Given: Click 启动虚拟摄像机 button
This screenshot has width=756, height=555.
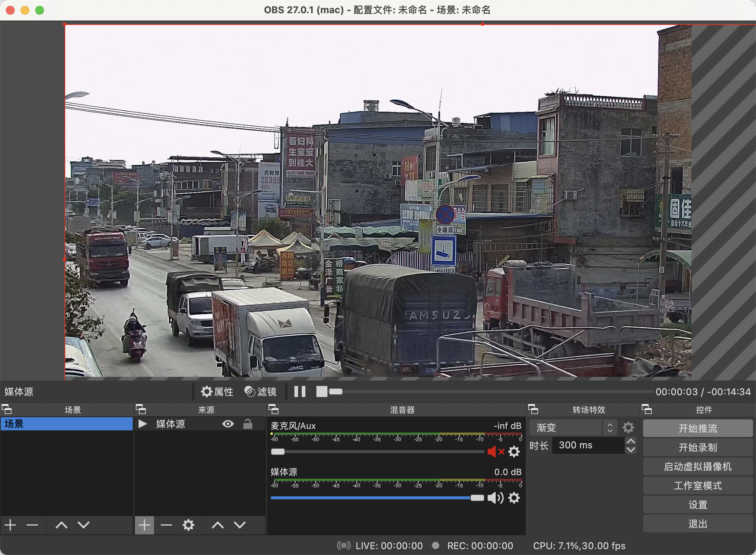Looking at the screenshot, I should [698, 466].
